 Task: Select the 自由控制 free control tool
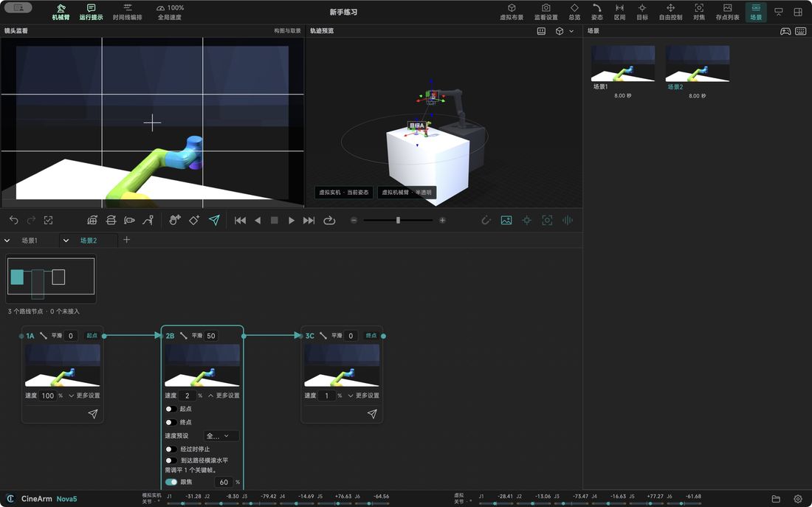(670, 12)
